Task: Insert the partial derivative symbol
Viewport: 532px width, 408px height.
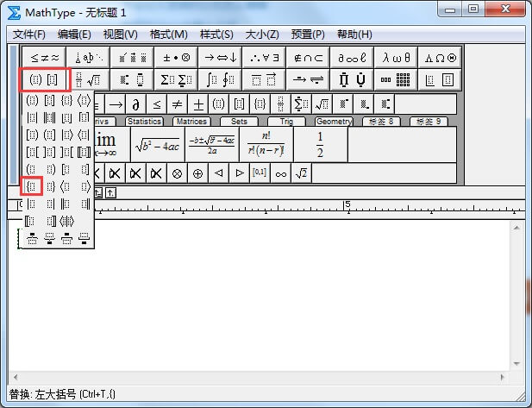Action: pyautogui.click(x=134, y=104)
